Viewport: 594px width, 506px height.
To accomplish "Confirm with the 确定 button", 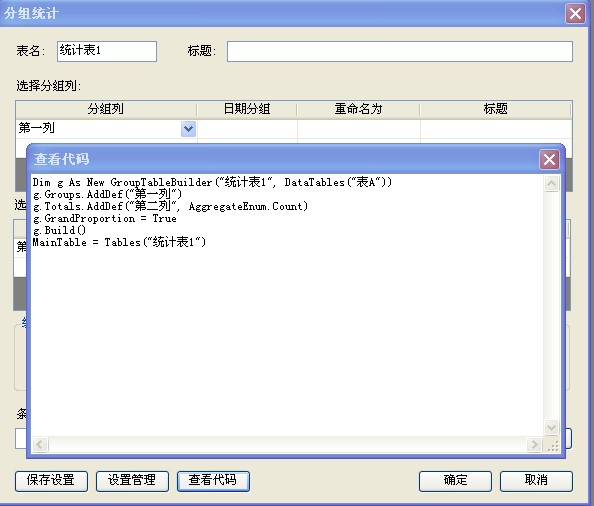I will coord(455,481).
